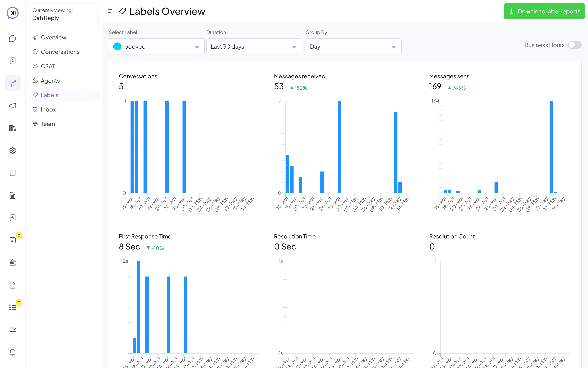
Task: Open the settings gear icon
Action: tap(13, 151)
